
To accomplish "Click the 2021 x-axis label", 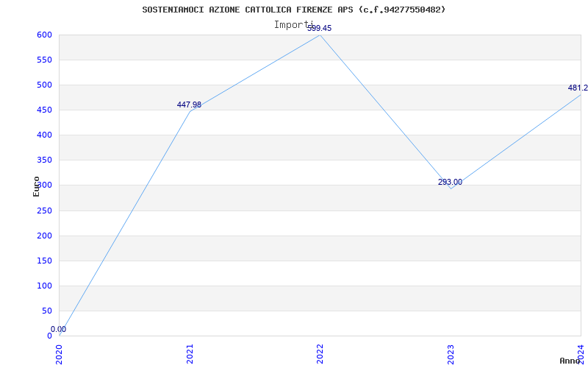I will (190, 354).
